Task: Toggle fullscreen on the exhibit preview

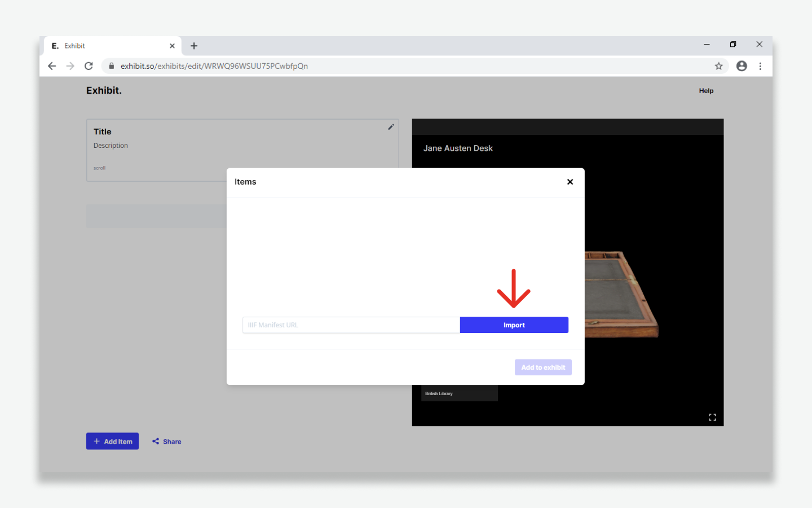Action: [x=712, y=417]
